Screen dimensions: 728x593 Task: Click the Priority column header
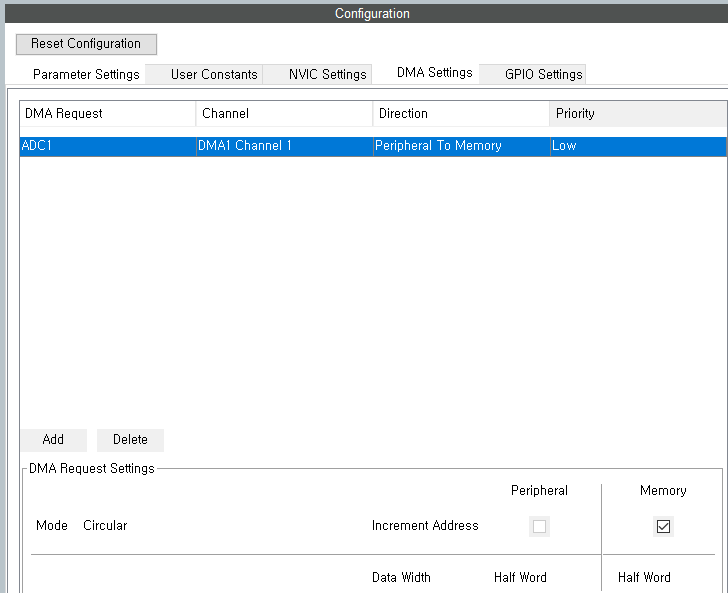637,114
